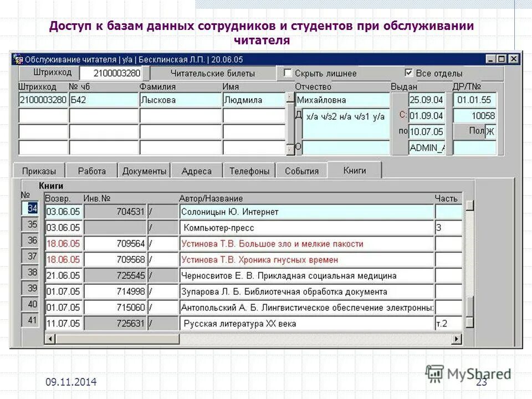Viewport: 532px width, 399px height.
Task: Click the up arrow beside the reader record grid
Action: [x=289, y=95]
